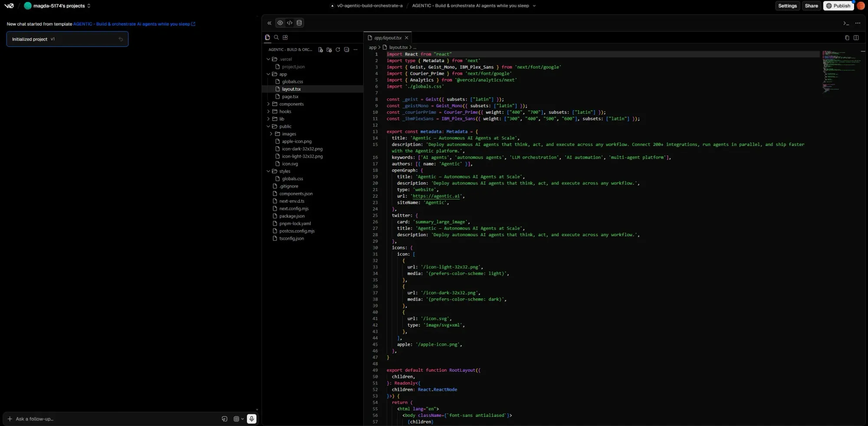The width and height of the screenshot is (868, 426).
Task: Add attachment with plus icon in chat
Action: (10, 419)
